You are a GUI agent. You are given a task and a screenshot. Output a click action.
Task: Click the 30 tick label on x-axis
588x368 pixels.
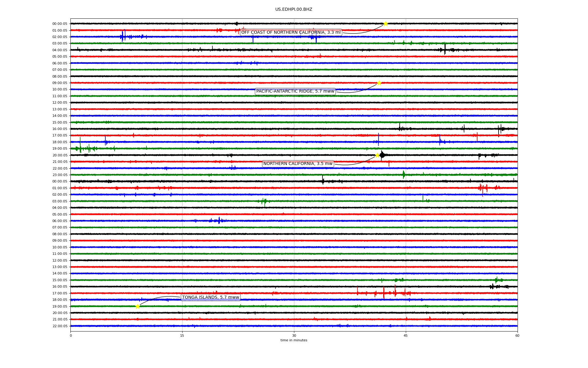pyautogui.click(x=294, y=335)
